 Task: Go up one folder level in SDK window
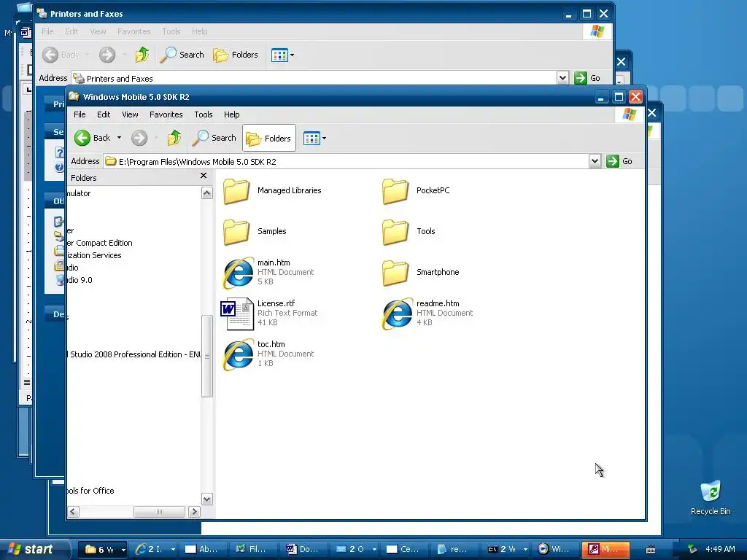174,138
